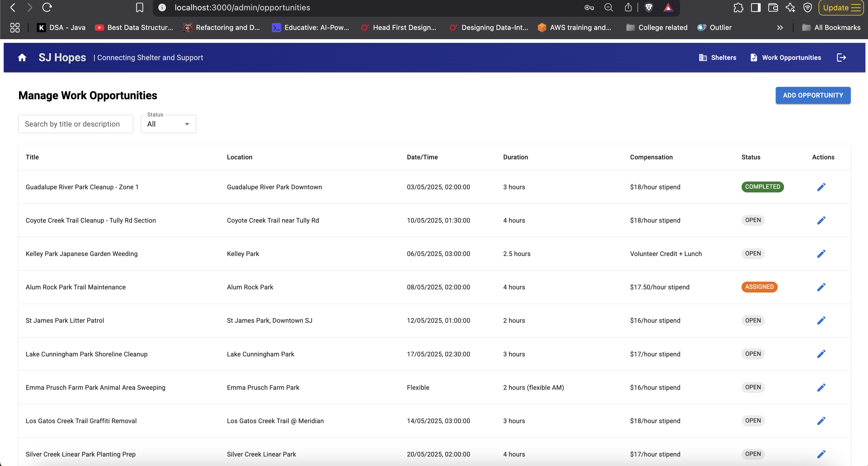Click pencil icon for Kelley Park Weeding
The height and width of the screenshot is (466, 868).
click(x=821, y=254)
